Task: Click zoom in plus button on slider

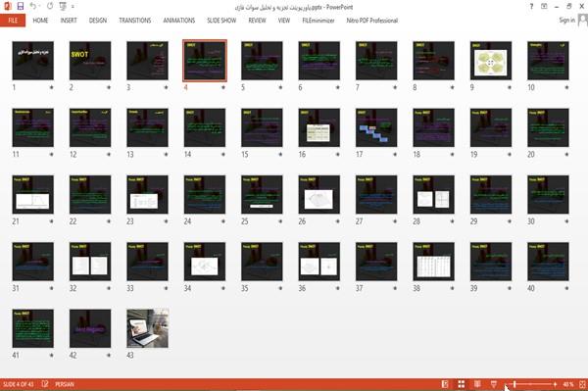Action: point(555,384)
